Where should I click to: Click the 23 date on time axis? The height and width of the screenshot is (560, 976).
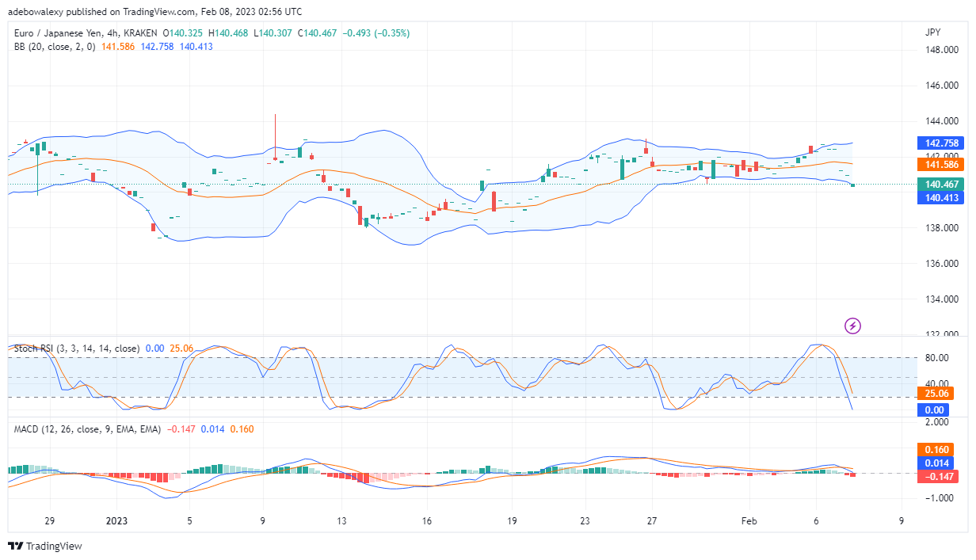pyautogui.click(x=585, y=521)
